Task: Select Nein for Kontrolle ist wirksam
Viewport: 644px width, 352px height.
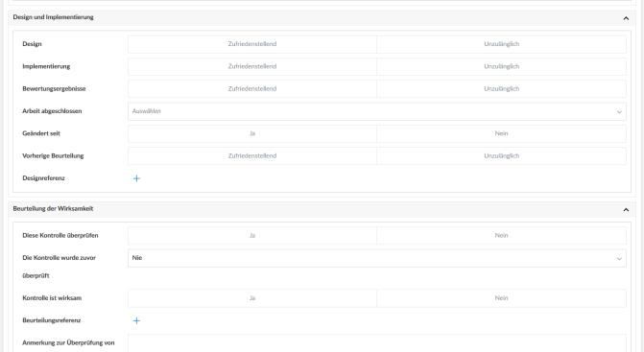Action: pyautogui.click(x=502, y=298)
